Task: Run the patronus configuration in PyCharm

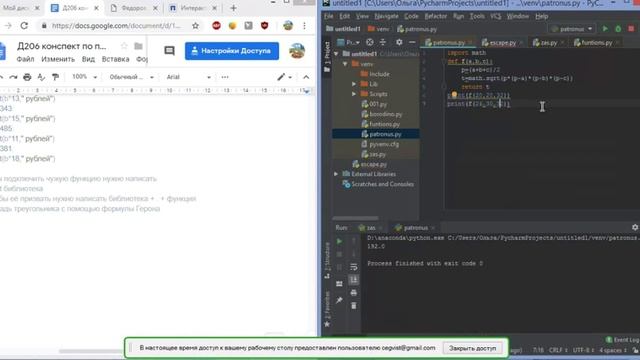Action: tap(605, 29)
